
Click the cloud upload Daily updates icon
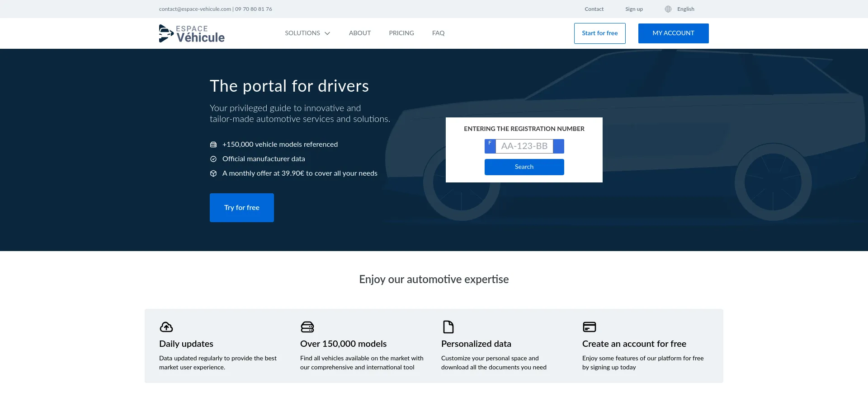coord(166,326)
